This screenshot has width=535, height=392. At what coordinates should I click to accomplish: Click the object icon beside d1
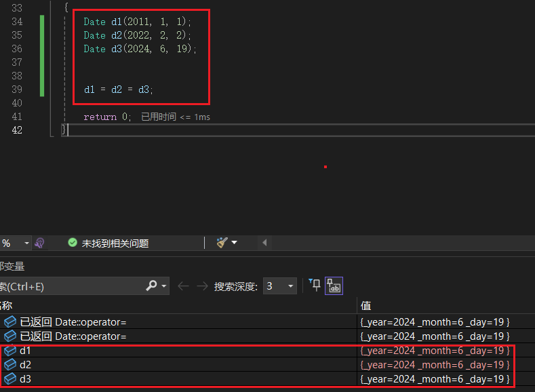(10, 351)
